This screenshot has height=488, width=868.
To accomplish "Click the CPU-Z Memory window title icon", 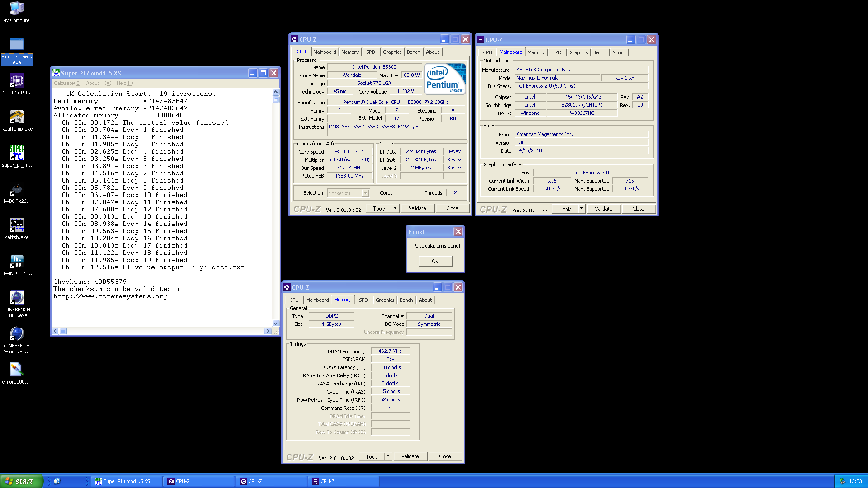I will coord(287,287).
